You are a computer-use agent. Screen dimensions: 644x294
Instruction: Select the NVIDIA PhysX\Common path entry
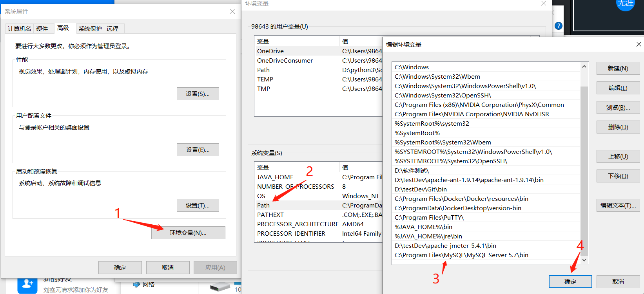[x=486, y=105]
